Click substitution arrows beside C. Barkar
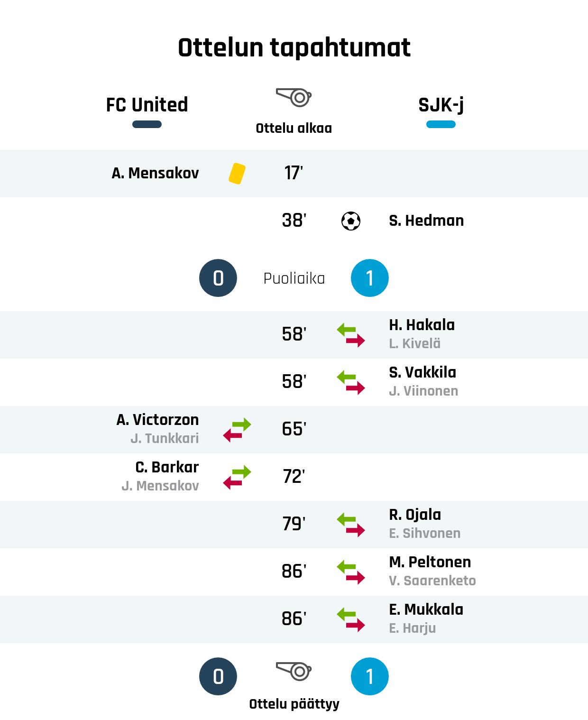This screenshot has width=588, height=720. click(237, 477)
